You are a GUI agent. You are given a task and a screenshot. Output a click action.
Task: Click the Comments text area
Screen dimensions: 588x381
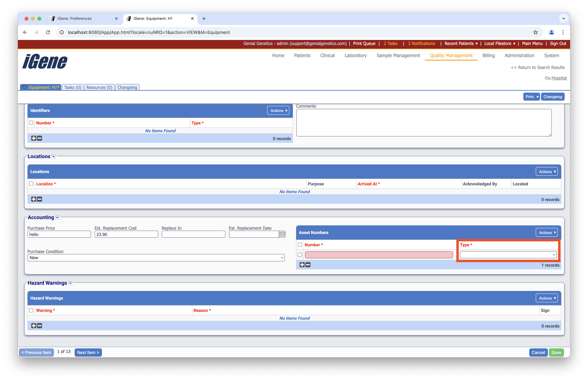pos(424,123)
